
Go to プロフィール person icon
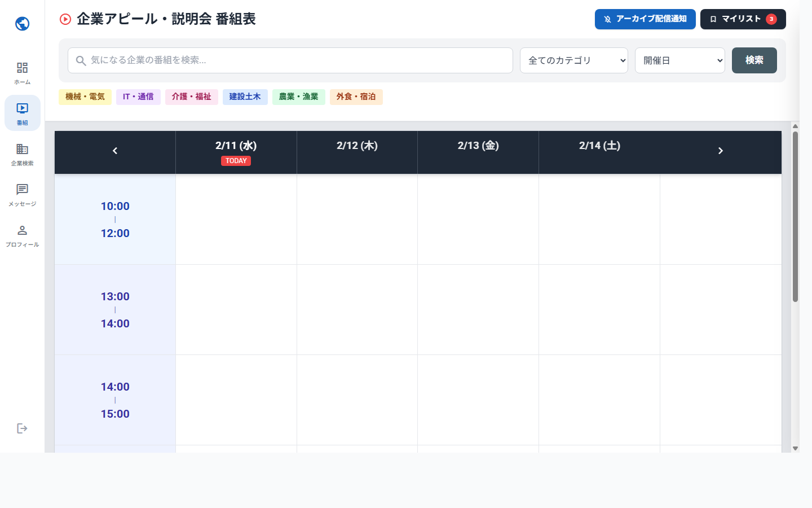(x=23, y=231)
